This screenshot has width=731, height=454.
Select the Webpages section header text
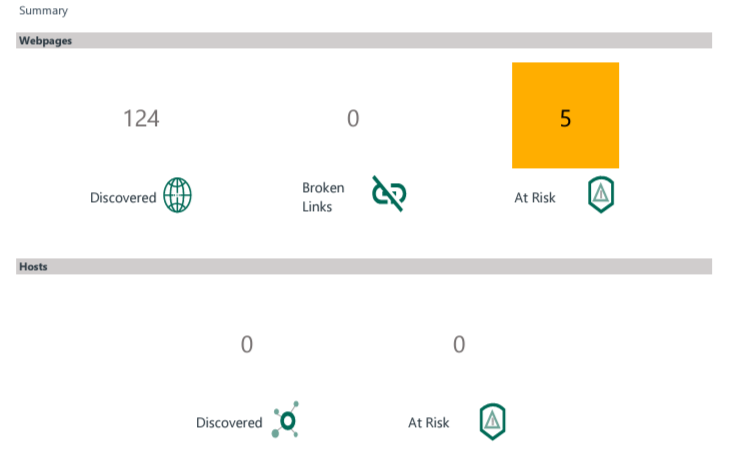(x=45, y=41)
